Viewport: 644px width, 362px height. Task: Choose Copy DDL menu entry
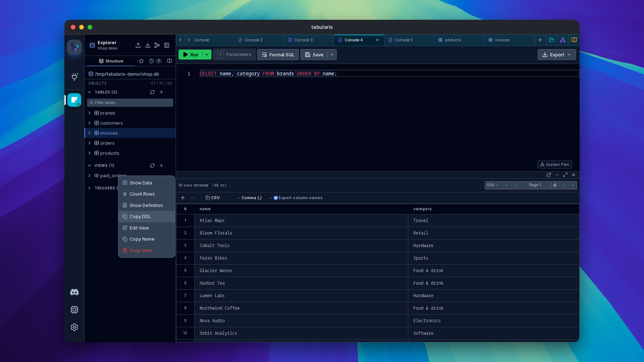[147, 217]
